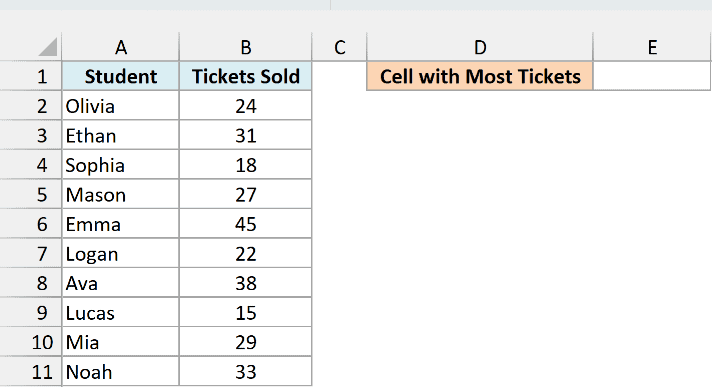Select row 9 header

tap(30, 312)
